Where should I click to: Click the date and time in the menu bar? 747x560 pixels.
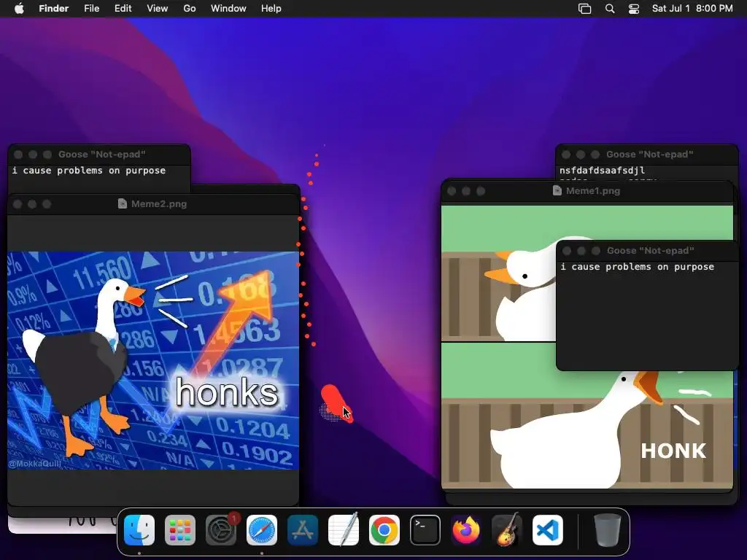pos(692,9)
